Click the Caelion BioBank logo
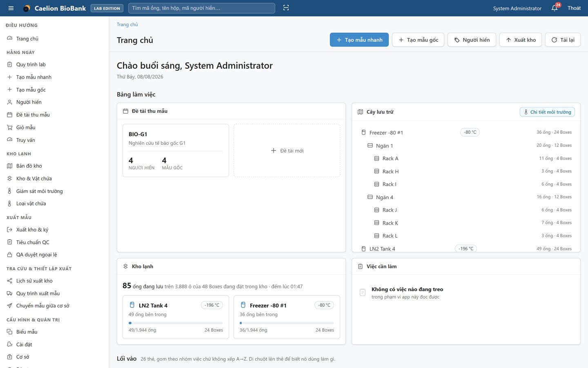This screenshot has height=368, width=588. [x=27, y=8]
